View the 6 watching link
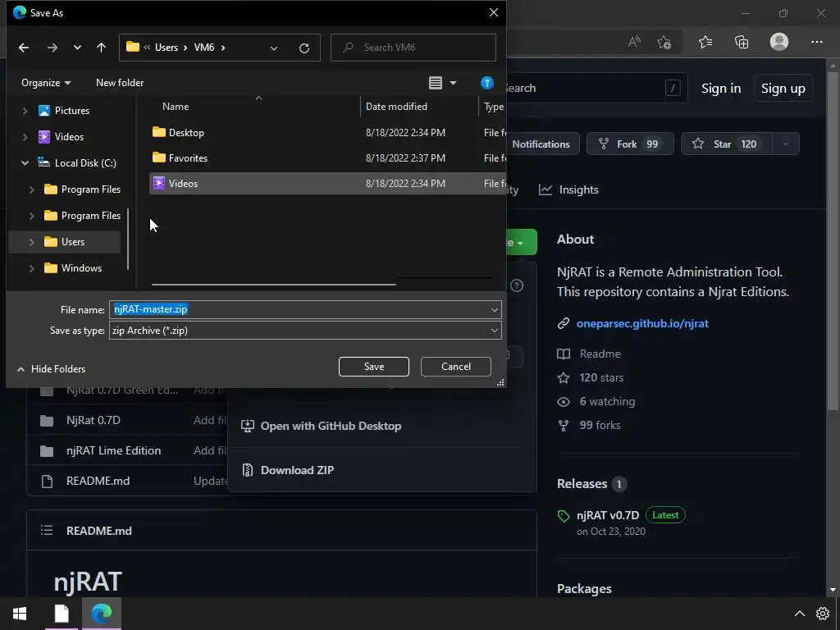This screenshot has height=630, width=840. tap(607, 402)
